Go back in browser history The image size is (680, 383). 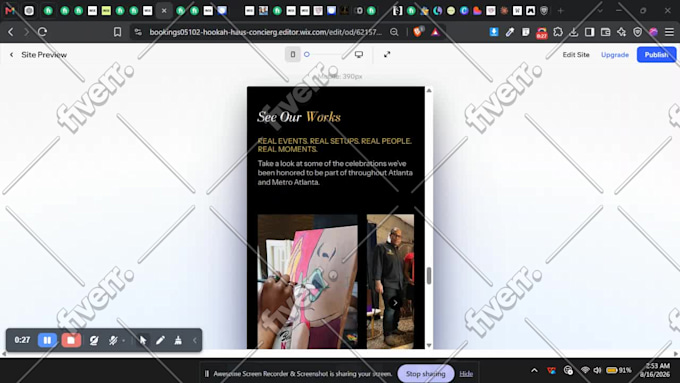click(x=11, y=32)
